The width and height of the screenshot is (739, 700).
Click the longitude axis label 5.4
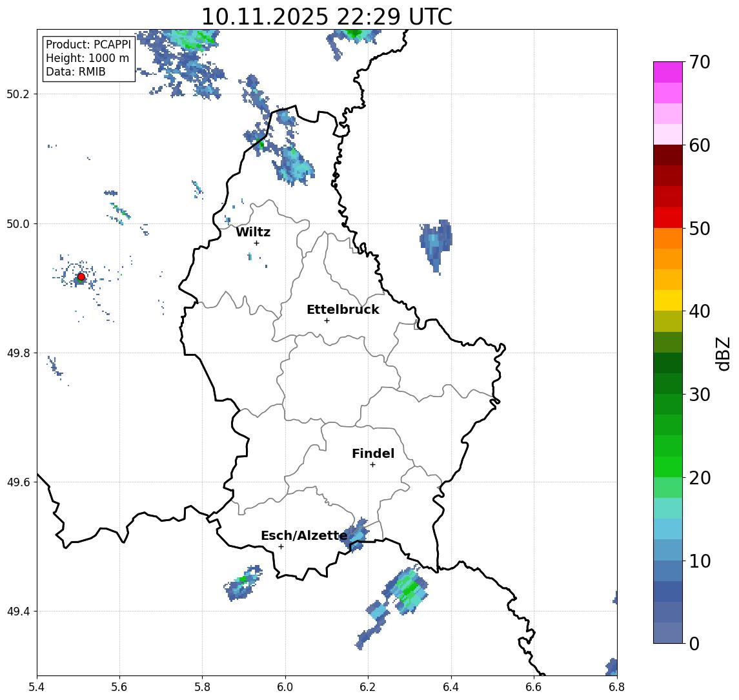[x=37, y=687]
